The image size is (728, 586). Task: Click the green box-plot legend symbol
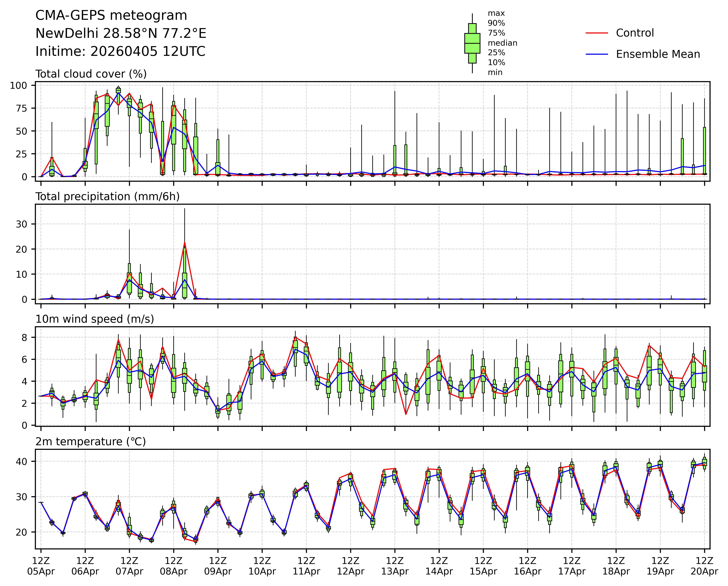pos(472,43)
